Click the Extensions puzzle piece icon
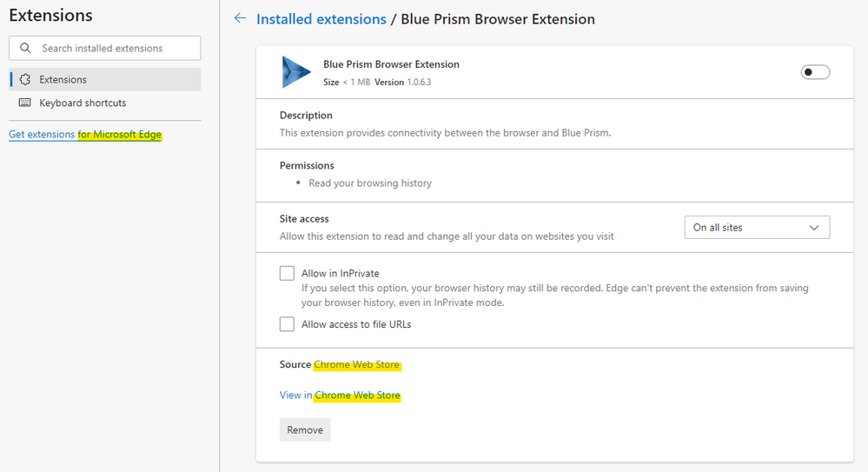The height and width of the screenshot is (472, 868). pos(25,80)
